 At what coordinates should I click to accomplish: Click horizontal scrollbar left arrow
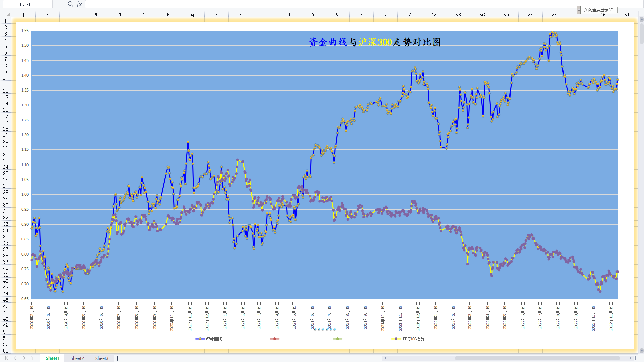385,358
